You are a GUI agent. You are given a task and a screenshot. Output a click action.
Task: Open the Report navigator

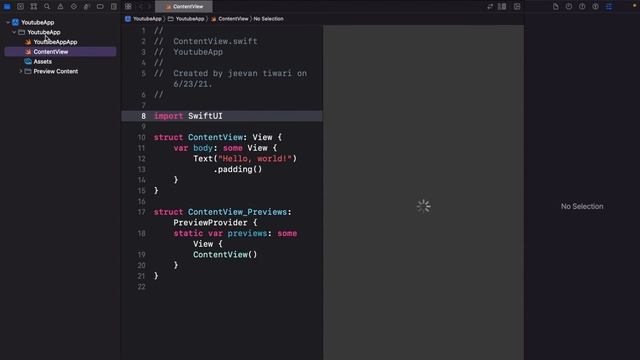pyautogui.click(x=114, y=7)
